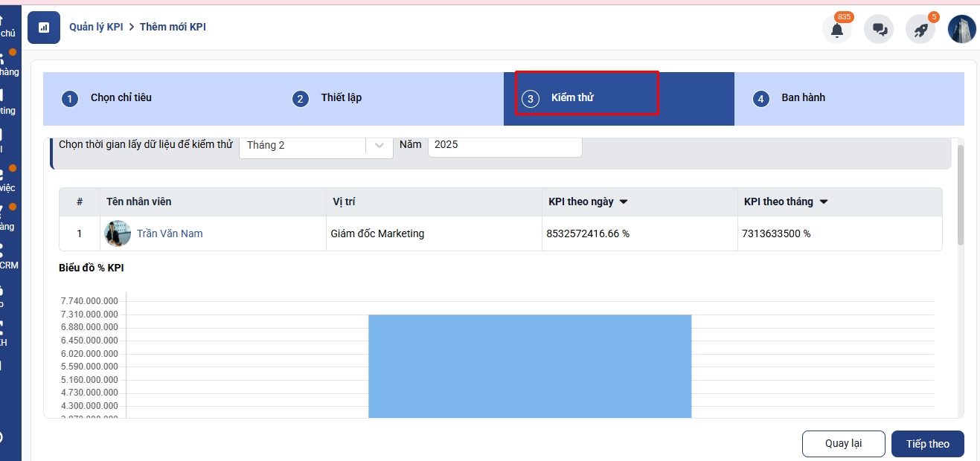
Task: Open the chat messages icon
Action: [879, 30]
